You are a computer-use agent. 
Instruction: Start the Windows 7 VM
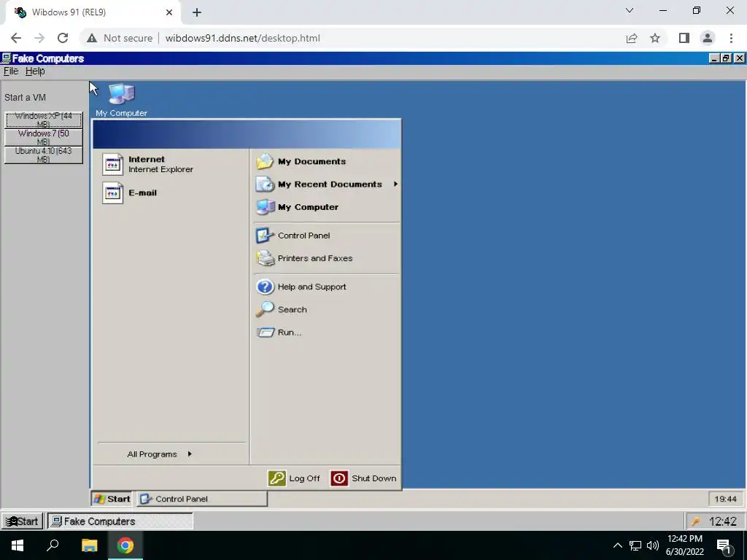(43, 137)
